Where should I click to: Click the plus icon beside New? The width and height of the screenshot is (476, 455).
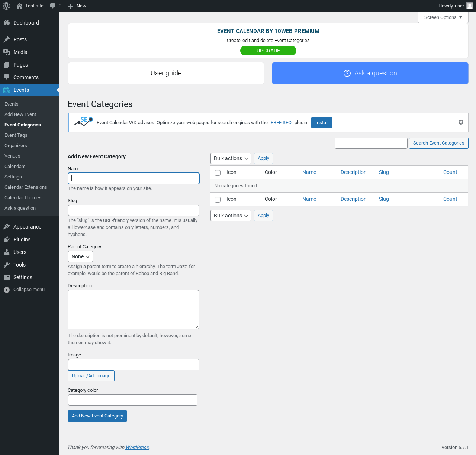click(71, 6)
